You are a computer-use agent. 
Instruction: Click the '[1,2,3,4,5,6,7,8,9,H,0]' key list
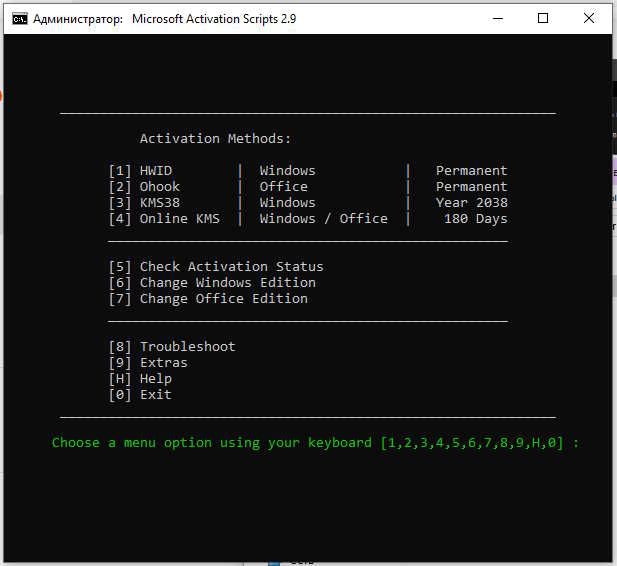point(471,443)
